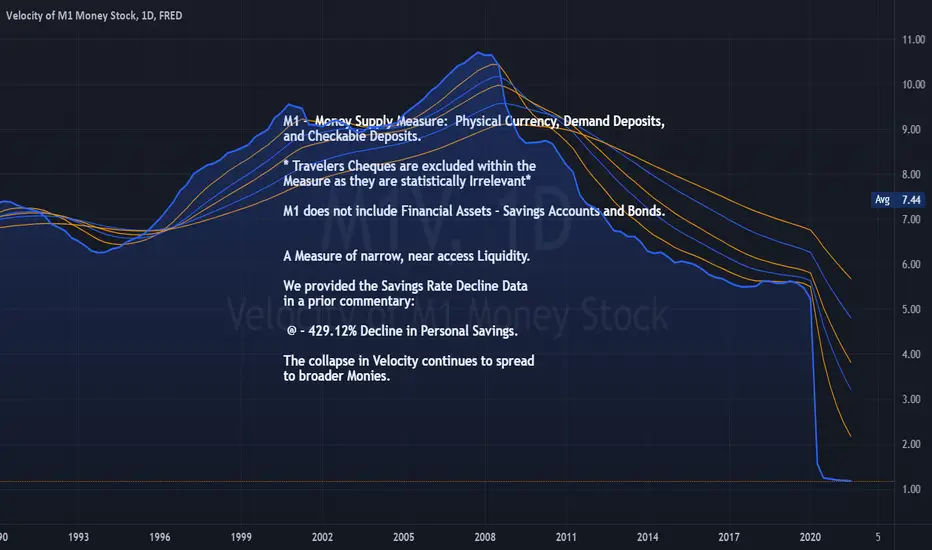Select the collapse in Velocity annotation
The height and width of the screenshot is (550, 932).
pos(408,368)
